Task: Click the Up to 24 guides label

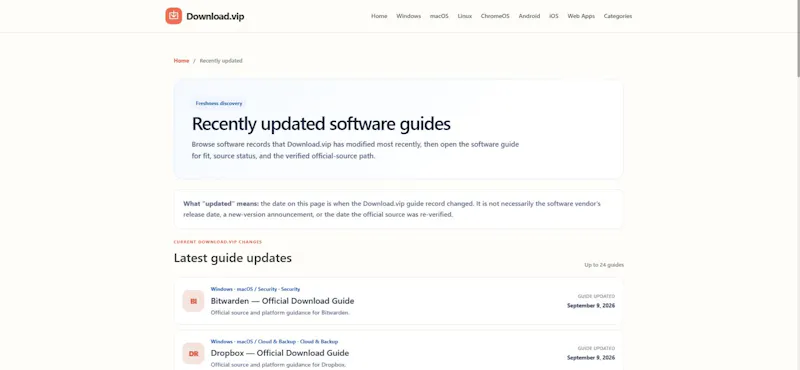Action: [x=604, y=265]
